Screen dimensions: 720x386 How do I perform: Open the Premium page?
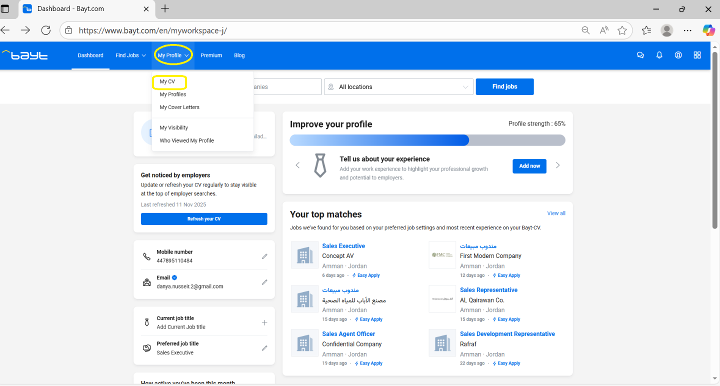coord(211,55)
